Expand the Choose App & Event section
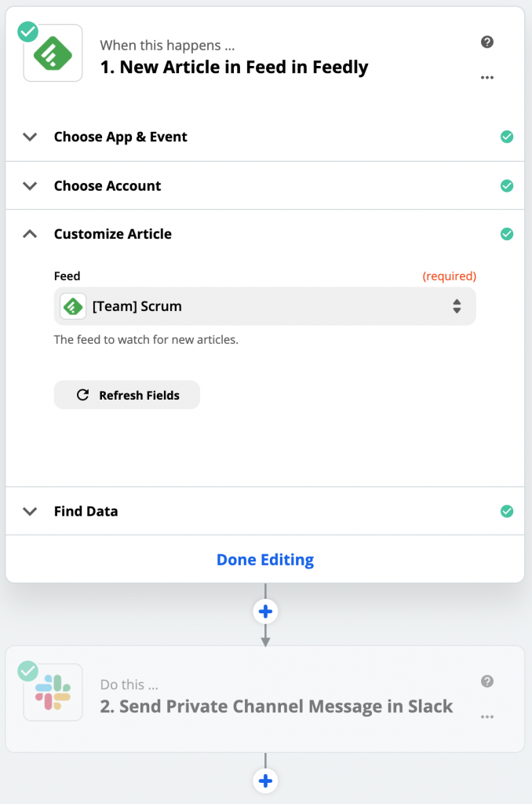 click(x=31, y=137)
